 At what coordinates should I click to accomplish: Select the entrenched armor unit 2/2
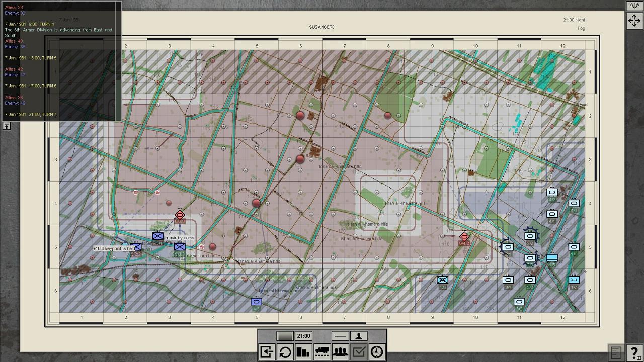coord(530,236)
